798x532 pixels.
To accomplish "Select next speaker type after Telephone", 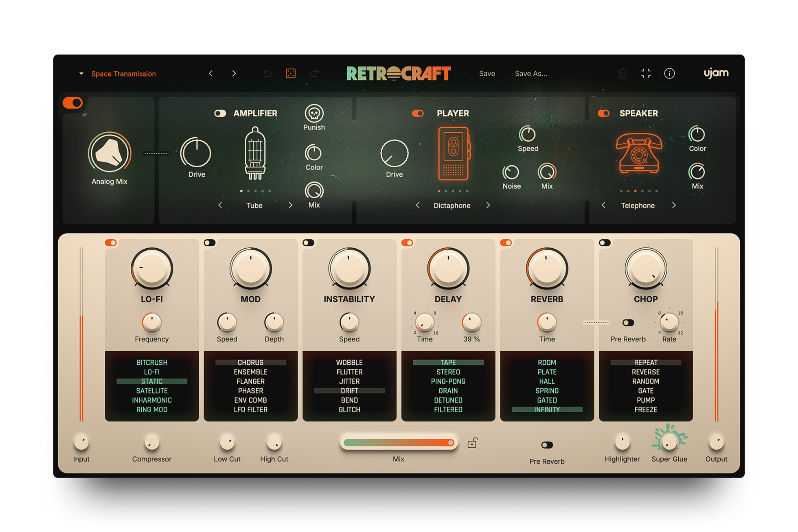I will click(674, 205).
